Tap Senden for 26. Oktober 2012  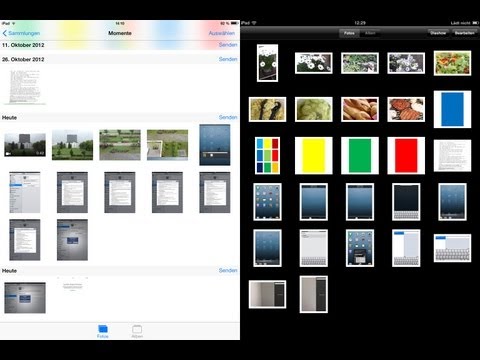click(228, 59)
